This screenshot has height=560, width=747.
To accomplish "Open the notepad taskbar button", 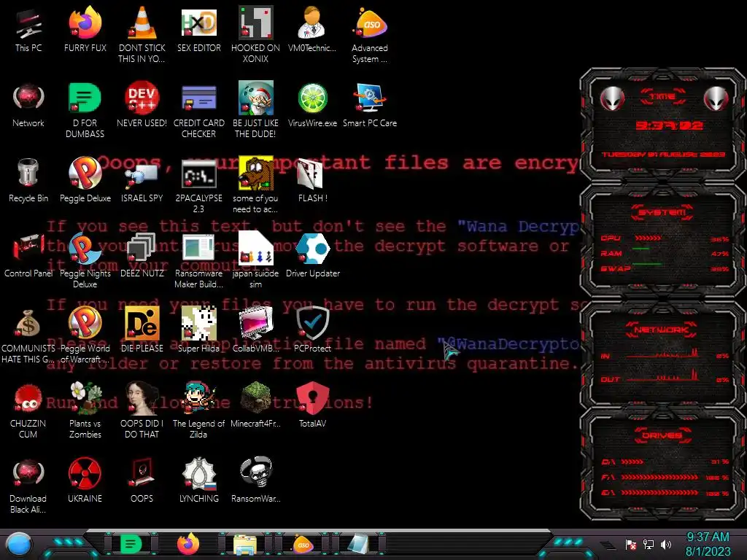I will (357, 544).
